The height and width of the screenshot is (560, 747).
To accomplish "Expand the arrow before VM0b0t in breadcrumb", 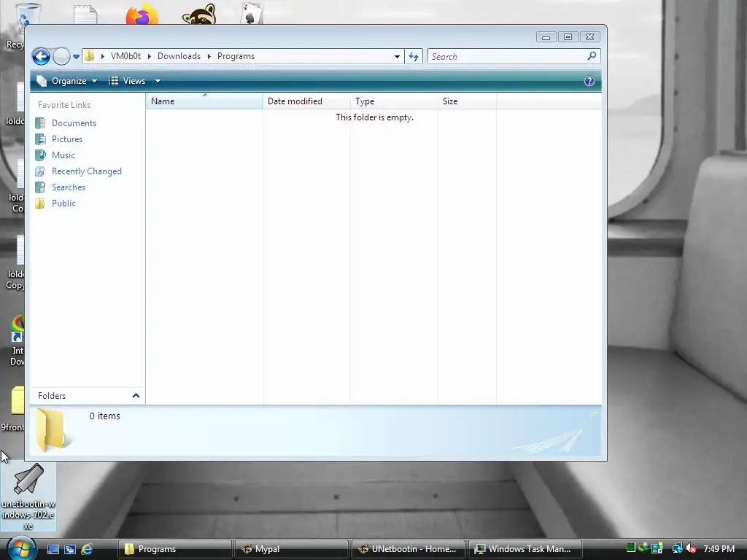I will click(x=102, y=56).
